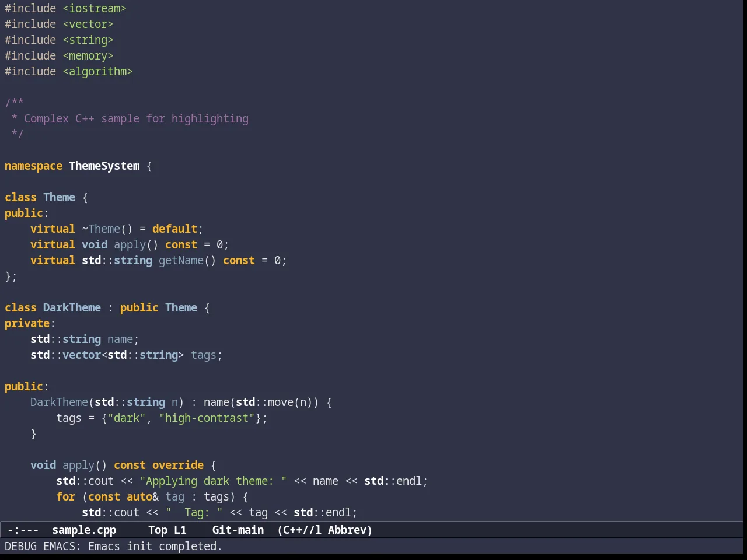The height and width of the screenshot is (560, 747).
Task: Click the DarkTheme constructor name
Action: point(59,402)
